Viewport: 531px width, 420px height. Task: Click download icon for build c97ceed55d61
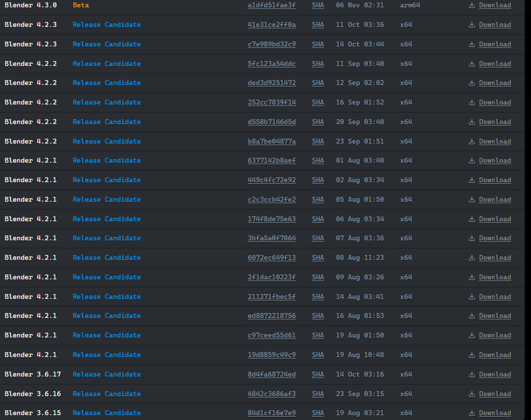tap(472, 336)
